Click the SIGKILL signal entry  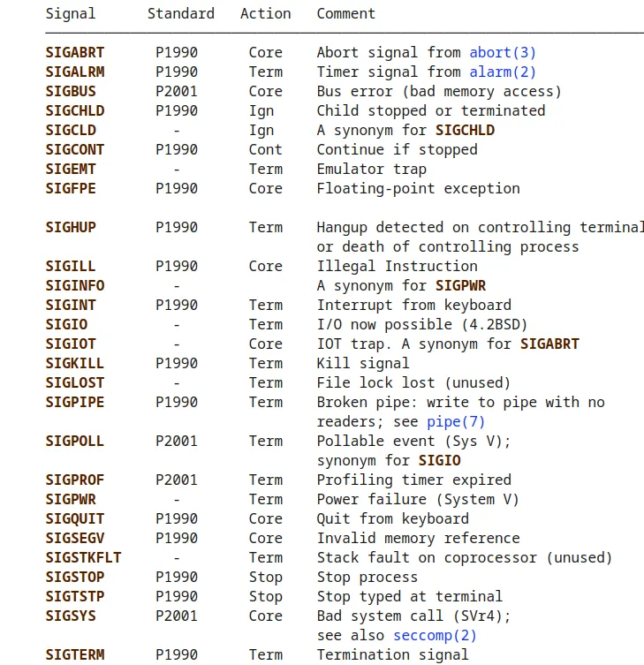point(75,364)
